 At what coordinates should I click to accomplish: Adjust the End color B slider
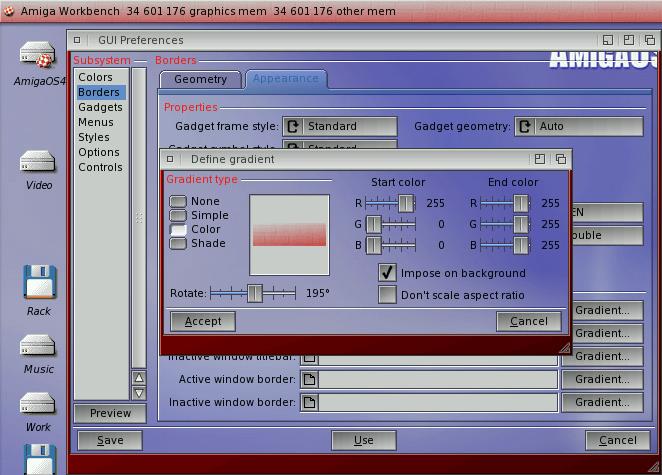pyautogui.click(x=505, y=245)
